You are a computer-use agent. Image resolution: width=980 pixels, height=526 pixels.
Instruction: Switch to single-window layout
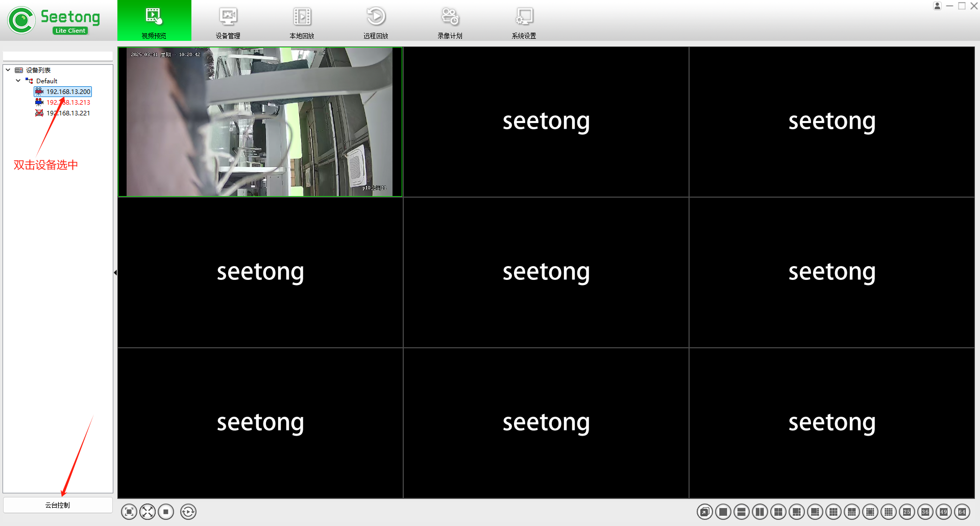click(x=723, y=512)
